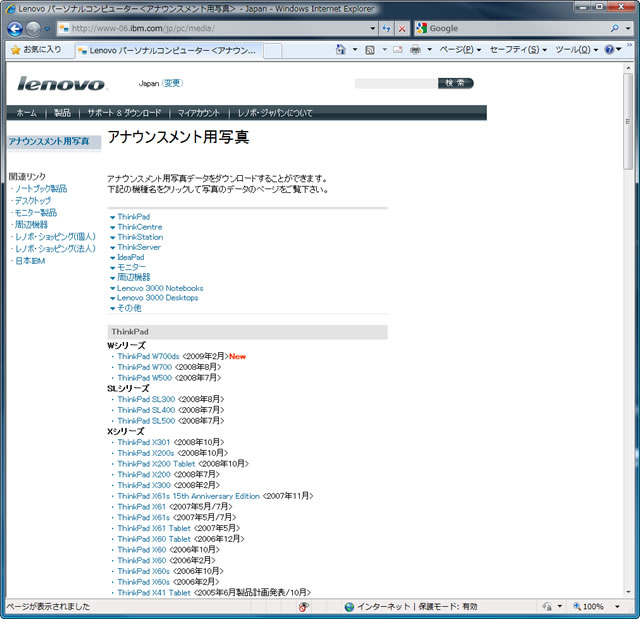This screenshot has width=640, height=619.
Task: Open the recent pages dropdown arrow
Action: point(47,29)
